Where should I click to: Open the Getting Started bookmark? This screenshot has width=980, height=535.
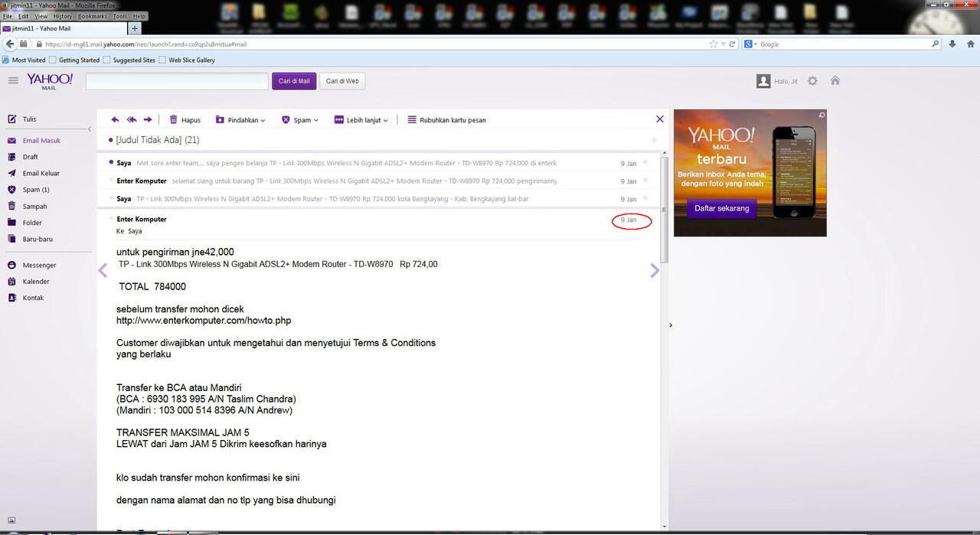click(74, 60)
